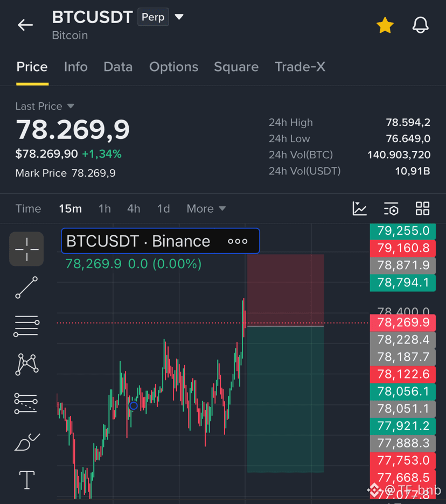Select the XABCD pattern tool
Image resolution: width=446 pixels, height=504 pixels.
pyautogui.click(x=27, y=364)
